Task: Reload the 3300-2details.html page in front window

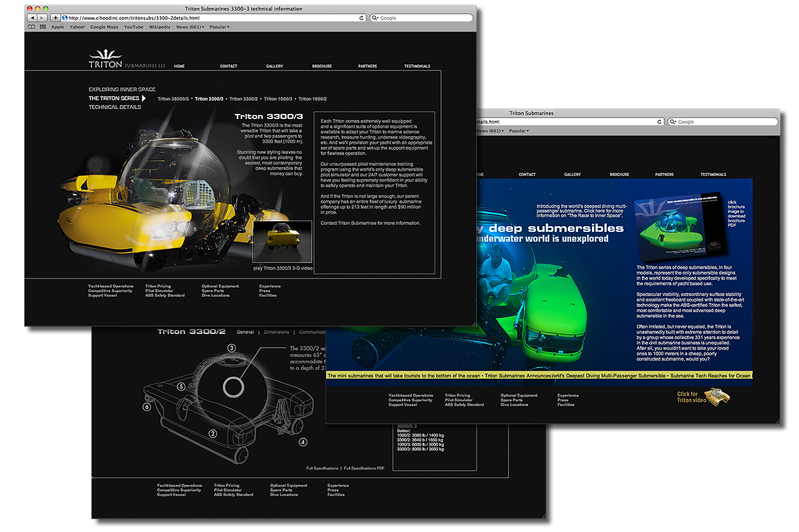Action: tap(362, 18)
